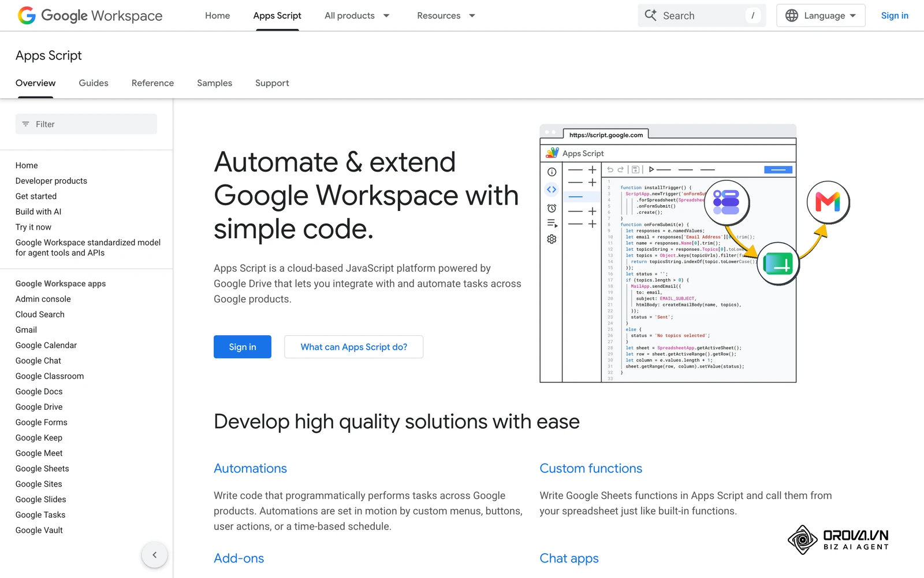Open Developer products in sidebar
The height and width of the screenshot is (578, 924).
pyautogui.click(x=51, y=181)
